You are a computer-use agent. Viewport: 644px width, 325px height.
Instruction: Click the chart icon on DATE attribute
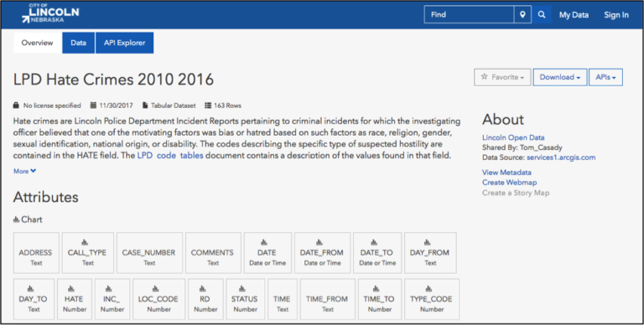(264, 242)
